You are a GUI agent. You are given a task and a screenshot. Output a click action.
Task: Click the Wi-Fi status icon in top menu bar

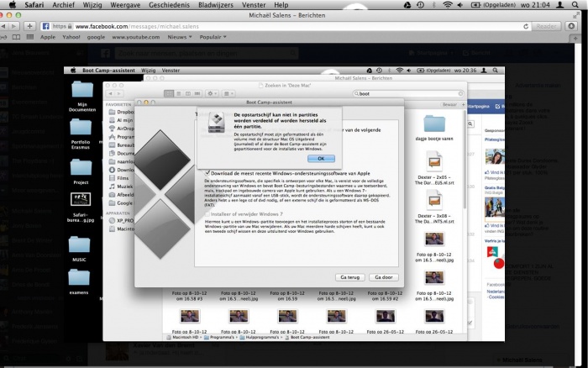click(447, 5)
